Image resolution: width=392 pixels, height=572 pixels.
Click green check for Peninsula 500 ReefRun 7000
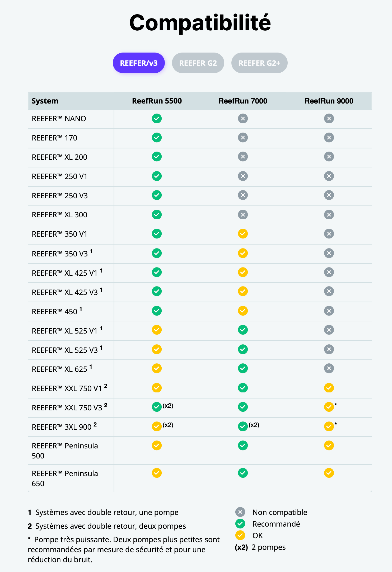(x=243, y=446)
